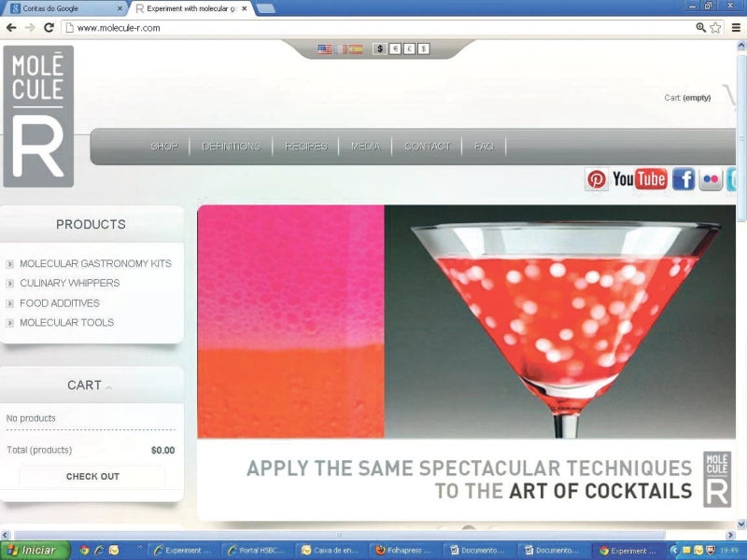Select the United States flag language
This screenshot has width=747, height=560.
tap(324, 49)
